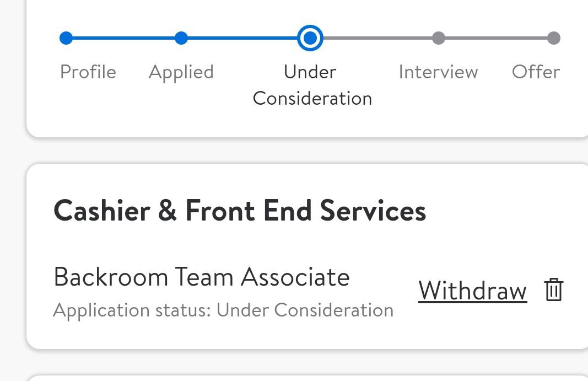Select the Interview milestone dot on the progress bar
Image resolution: width=588 pixels, height=381 pixels.
coord(439,39)
